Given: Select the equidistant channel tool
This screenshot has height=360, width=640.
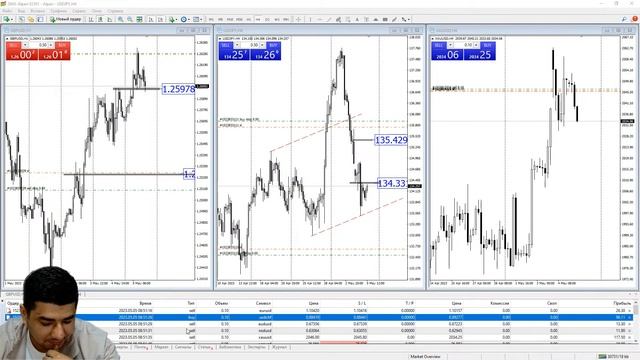Looking at the screenshot, I should click(x=338, y=19).
